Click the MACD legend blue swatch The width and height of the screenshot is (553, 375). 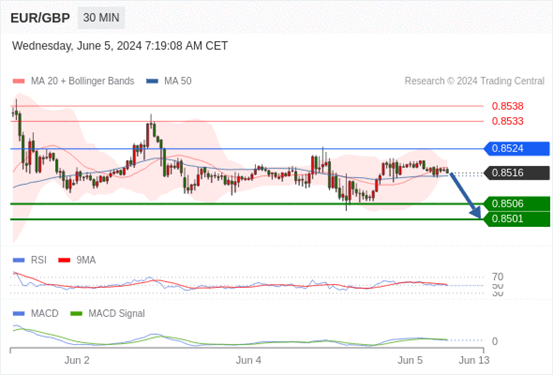coord(19,314)
